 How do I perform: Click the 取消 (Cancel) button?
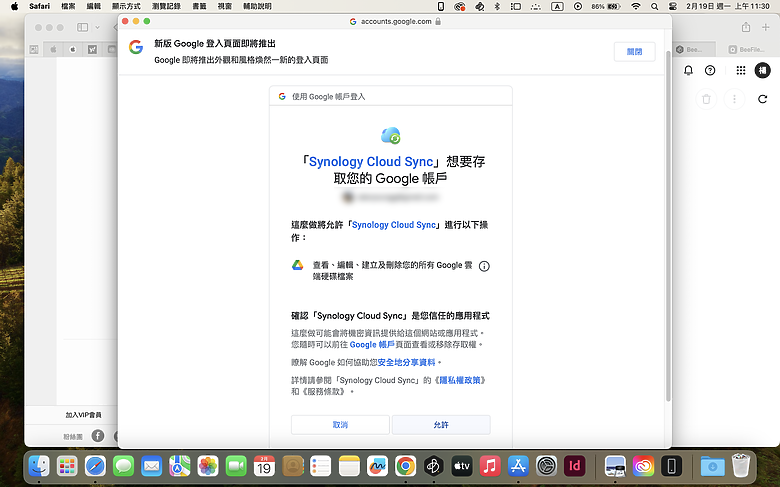coord(340,425)
